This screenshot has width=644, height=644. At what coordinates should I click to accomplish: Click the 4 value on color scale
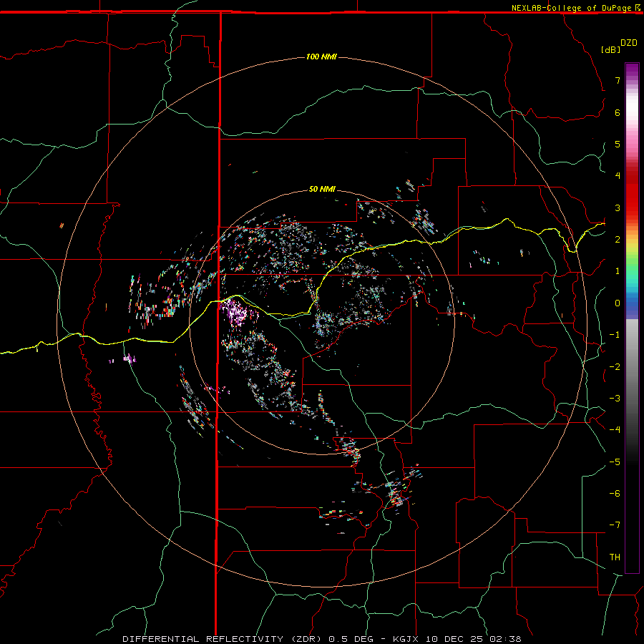(618, 176)
